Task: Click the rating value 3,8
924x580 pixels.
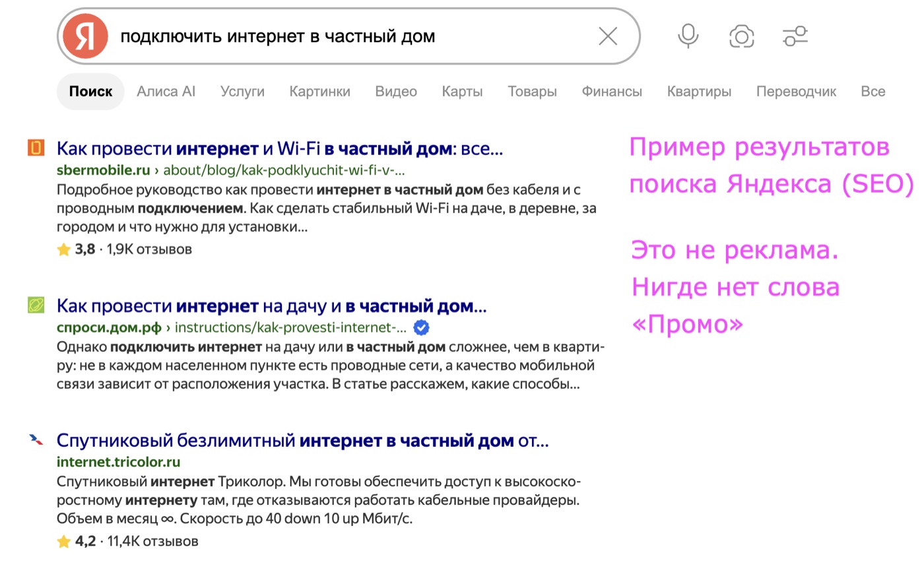Action: point(84,249)
